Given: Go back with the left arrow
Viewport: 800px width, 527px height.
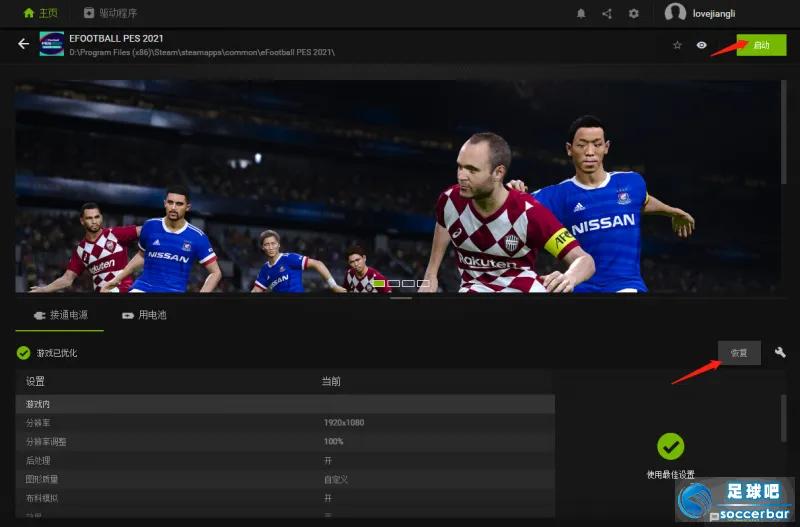Looking at the screenshot, I should pos(23,44).
